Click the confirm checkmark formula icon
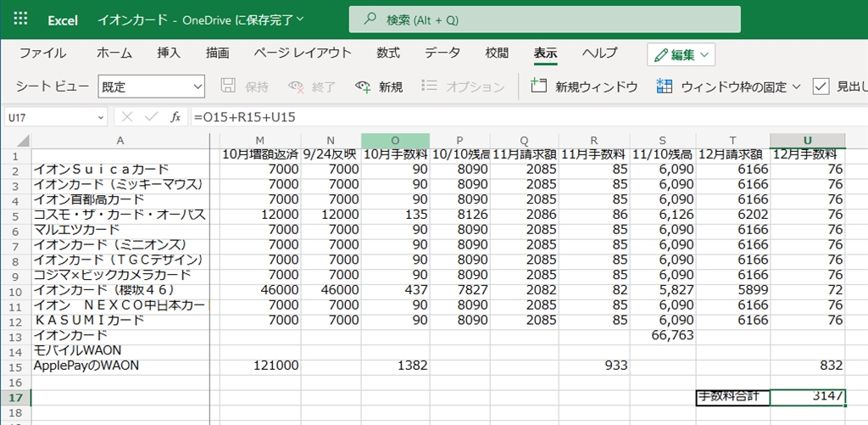 pos(151,117)
